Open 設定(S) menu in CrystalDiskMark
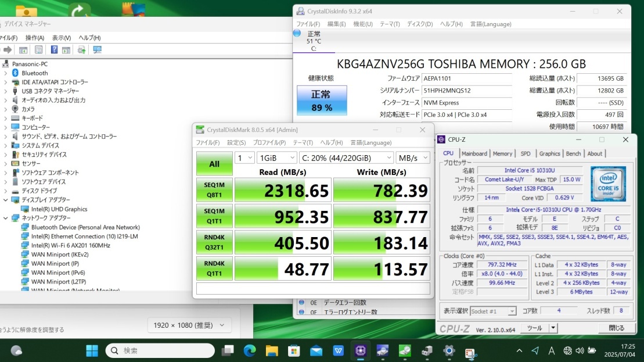This screenshot has height=362, width=644. tap(236, 142)
